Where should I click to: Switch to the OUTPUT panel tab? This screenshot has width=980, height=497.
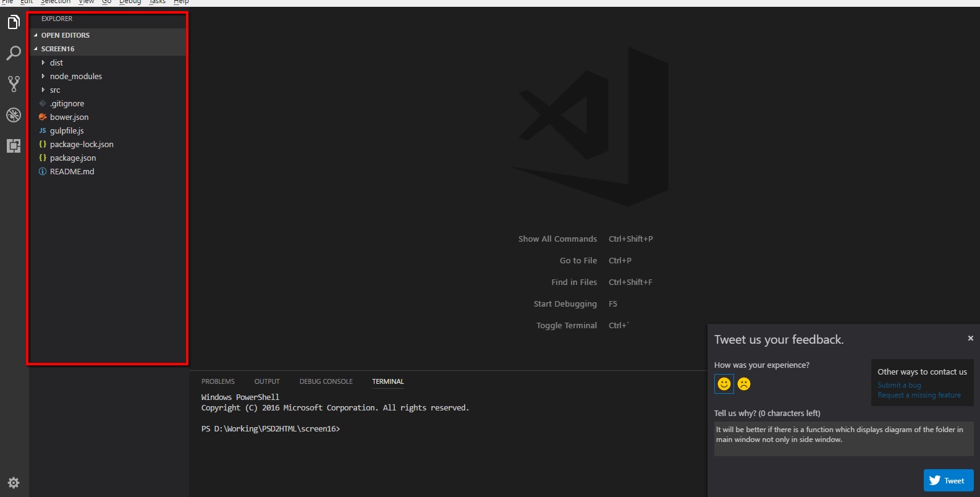[267, 381]
